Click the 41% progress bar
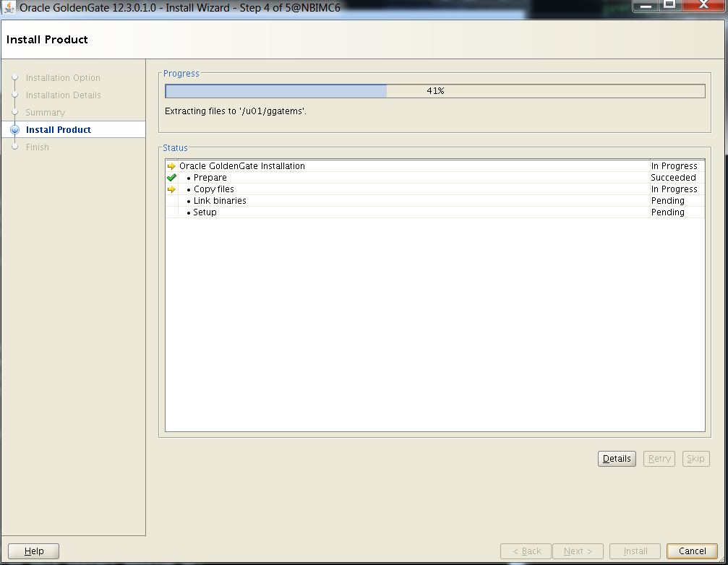728x565 pixels. tap(434, 91)
